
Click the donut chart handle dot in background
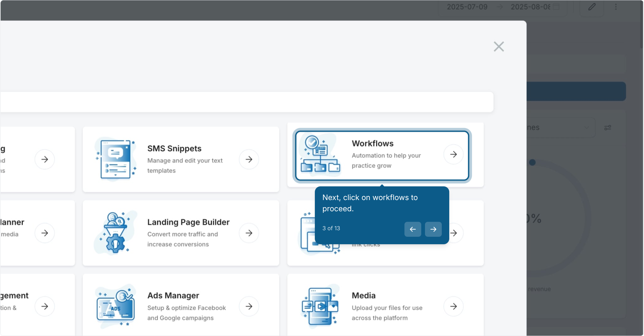pos(532,162)
